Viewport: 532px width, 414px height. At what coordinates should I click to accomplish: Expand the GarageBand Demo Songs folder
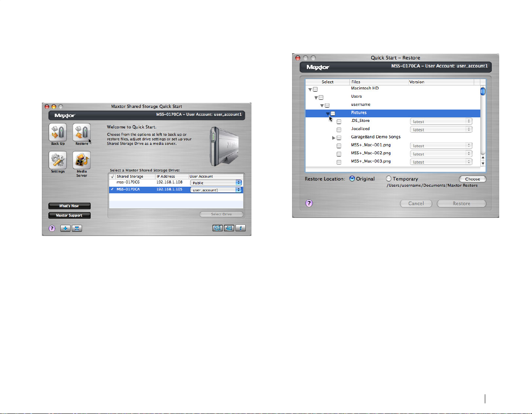coord(334,138)
